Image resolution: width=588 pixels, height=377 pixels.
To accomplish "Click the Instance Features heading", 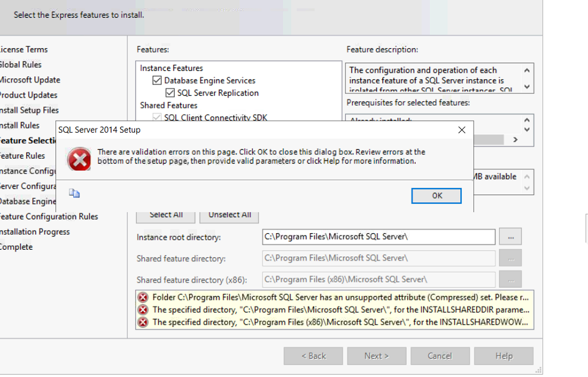I will click(x=171, y=68).
